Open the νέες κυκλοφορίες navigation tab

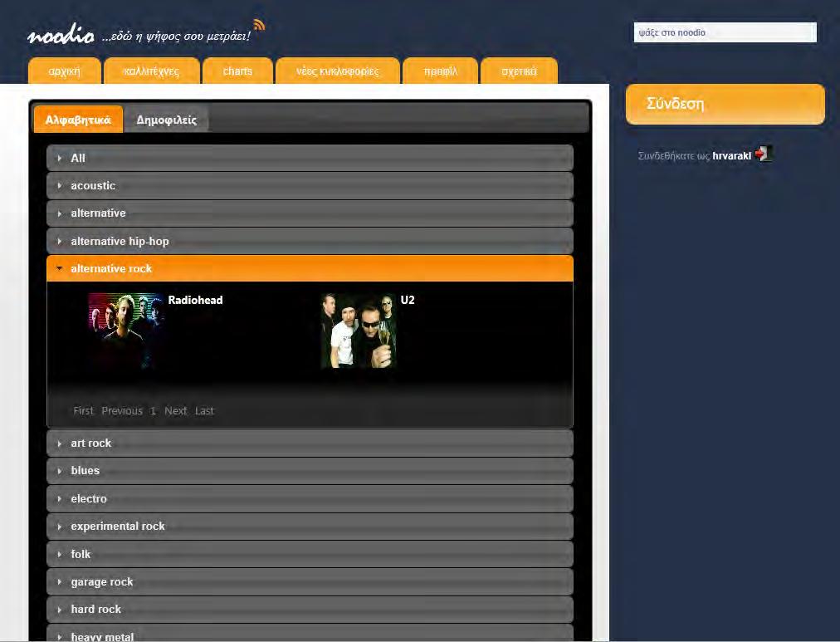[338, 71]
